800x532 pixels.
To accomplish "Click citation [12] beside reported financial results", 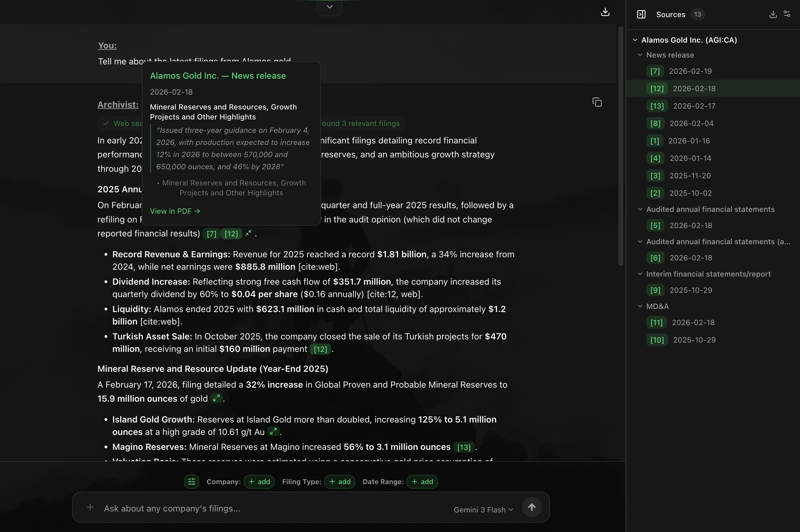I will [x=231, y=234].
